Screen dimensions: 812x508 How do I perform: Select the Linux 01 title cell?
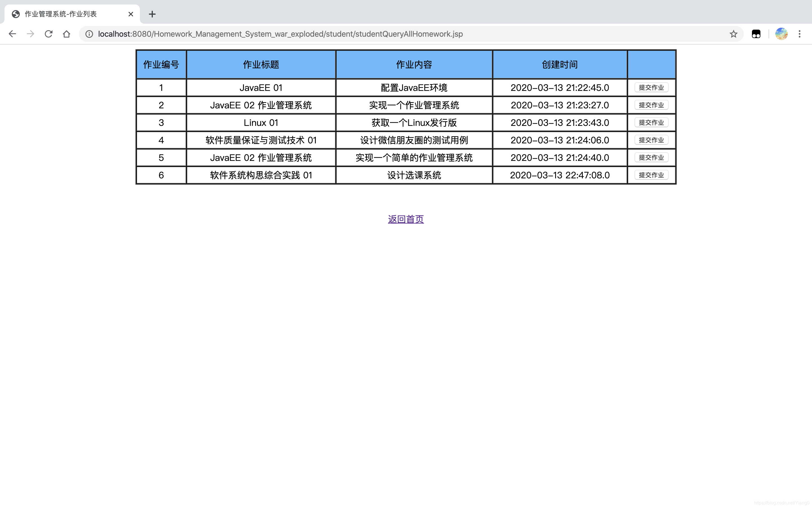pyautogui.click(x=261, y=123)
